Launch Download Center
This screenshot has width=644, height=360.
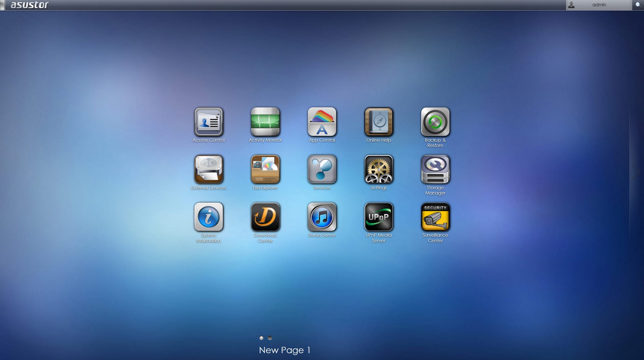pyautogui.click(x=265, y=217)
